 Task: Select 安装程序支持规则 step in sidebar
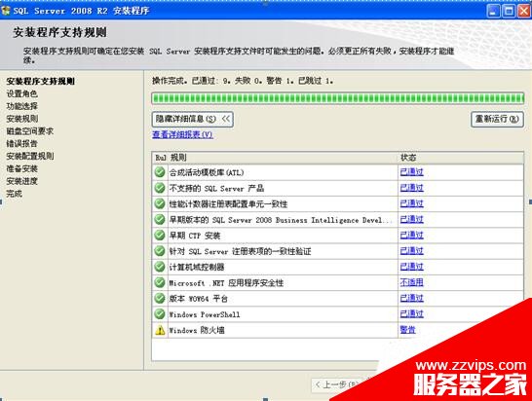40,81
